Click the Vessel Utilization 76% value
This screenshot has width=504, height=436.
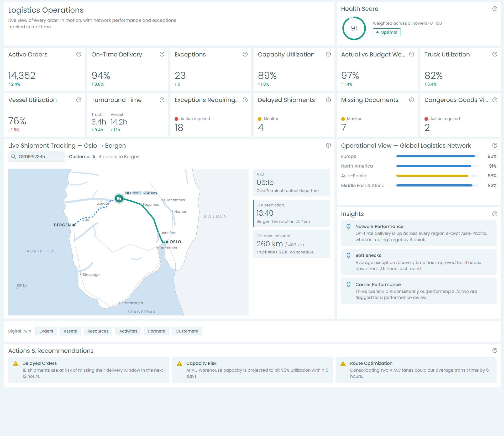coord(17,121)
